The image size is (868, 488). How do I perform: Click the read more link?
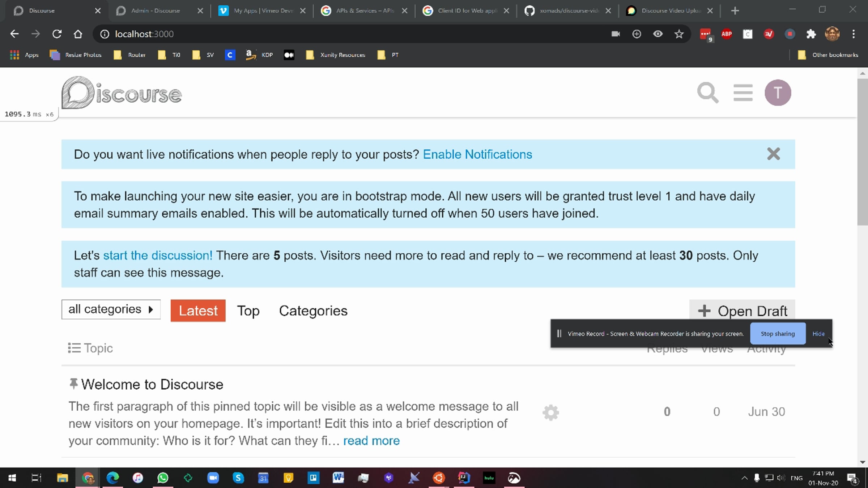[x=371, y=441]
